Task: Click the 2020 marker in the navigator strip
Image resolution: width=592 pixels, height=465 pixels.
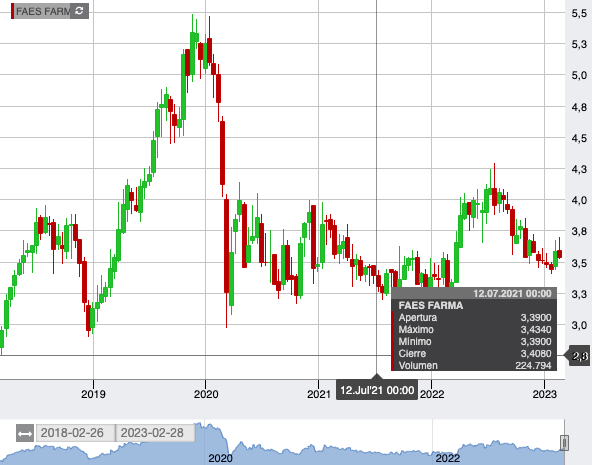Action: 220,458
